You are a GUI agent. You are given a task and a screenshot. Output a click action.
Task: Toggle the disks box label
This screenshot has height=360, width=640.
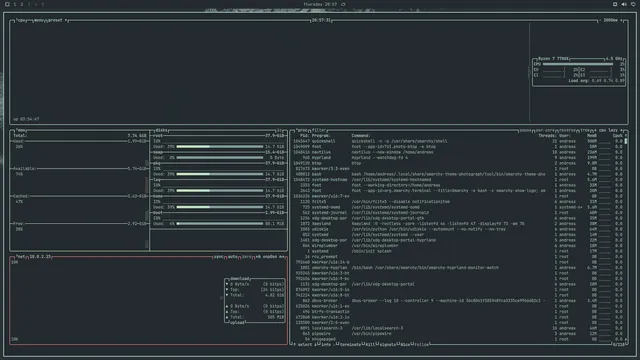pos(161,130)
